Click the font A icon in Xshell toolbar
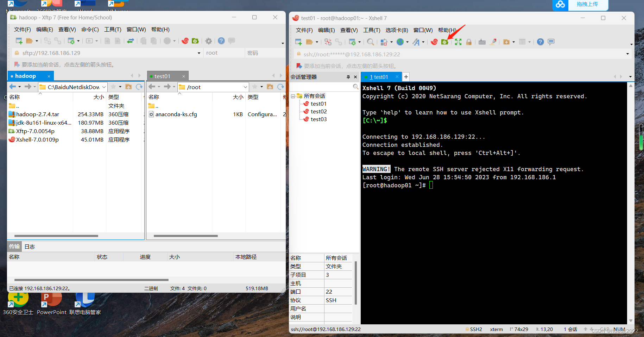The width and height of the screenshot is (644, 337). pyautogui.click(x=416, y=42)
